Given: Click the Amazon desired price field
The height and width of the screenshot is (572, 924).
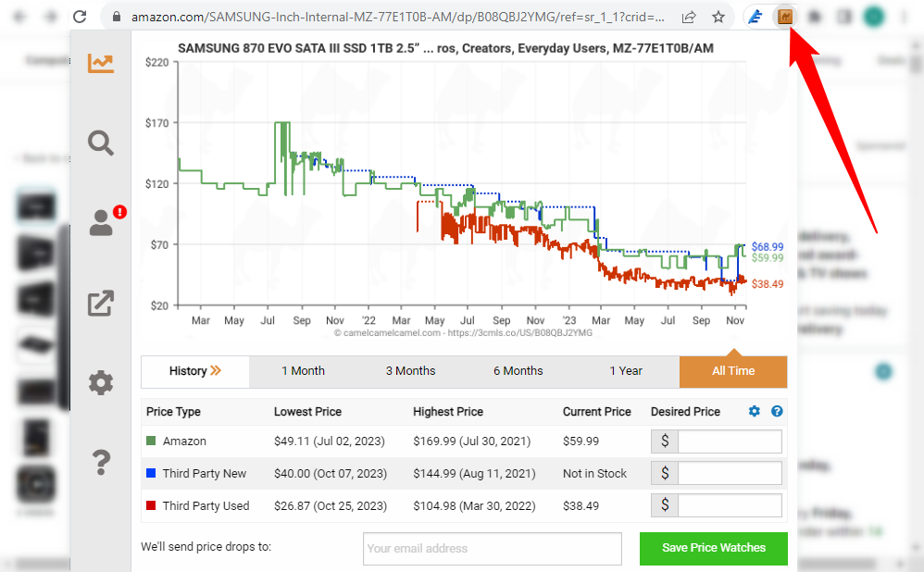Looking at the screenshot, I should (729, 441).
